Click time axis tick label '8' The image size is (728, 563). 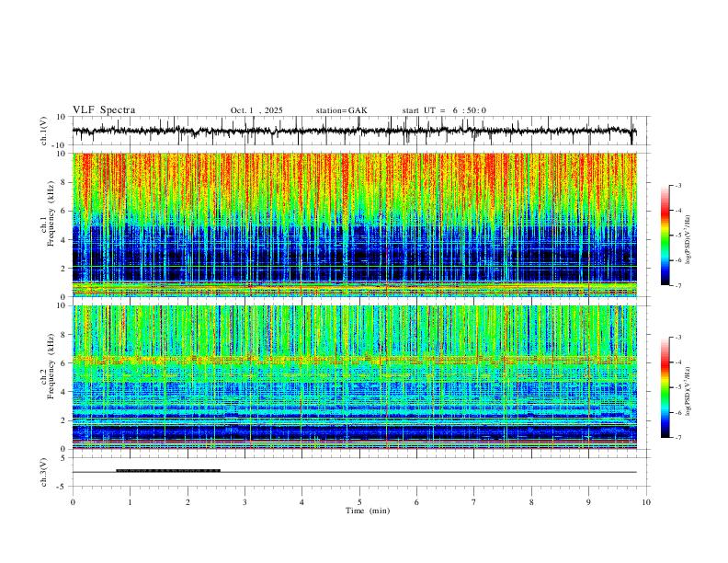(x=531, y=502)
